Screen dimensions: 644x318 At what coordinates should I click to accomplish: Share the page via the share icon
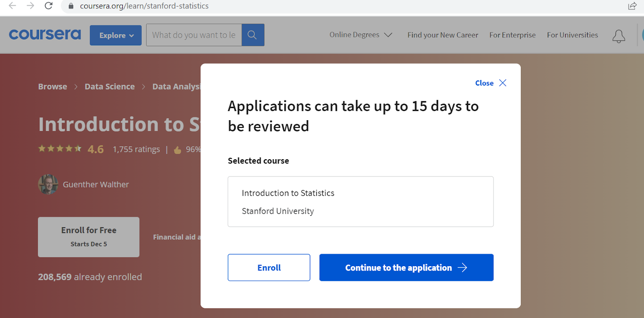(632, 6)
